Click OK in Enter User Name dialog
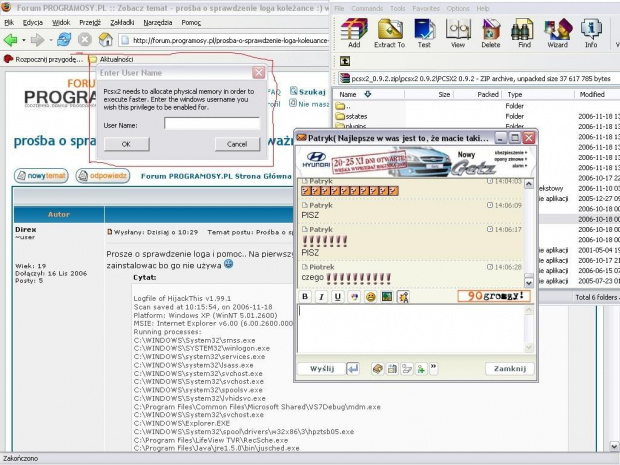 tap(127, 144)
